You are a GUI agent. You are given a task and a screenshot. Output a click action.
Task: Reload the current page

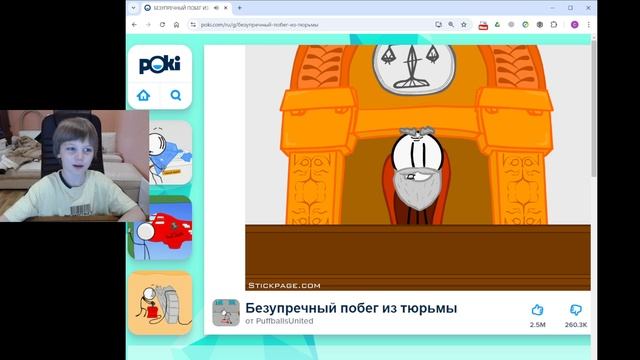tap(162, 24)
